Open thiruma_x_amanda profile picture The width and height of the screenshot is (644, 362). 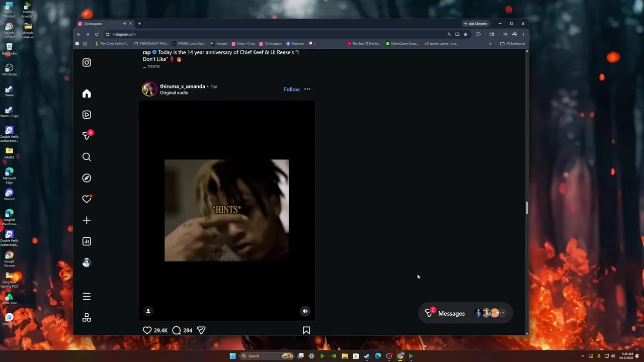click(149, 89)
